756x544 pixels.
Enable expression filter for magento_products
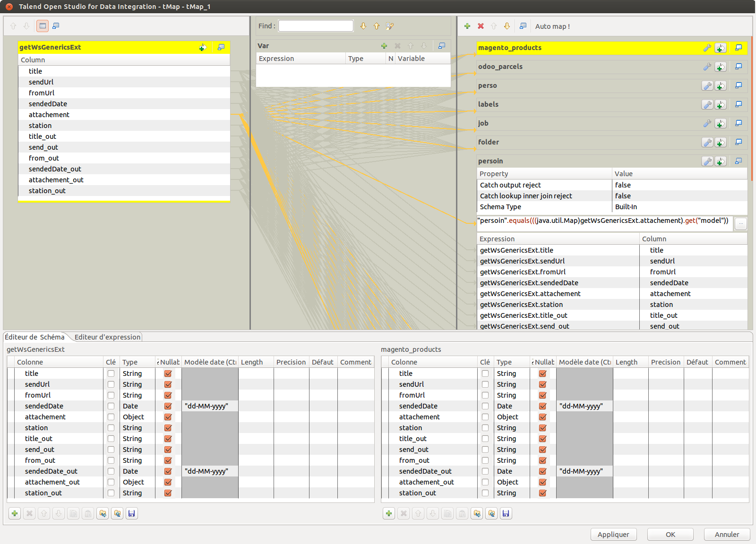[x=721, y=48]
